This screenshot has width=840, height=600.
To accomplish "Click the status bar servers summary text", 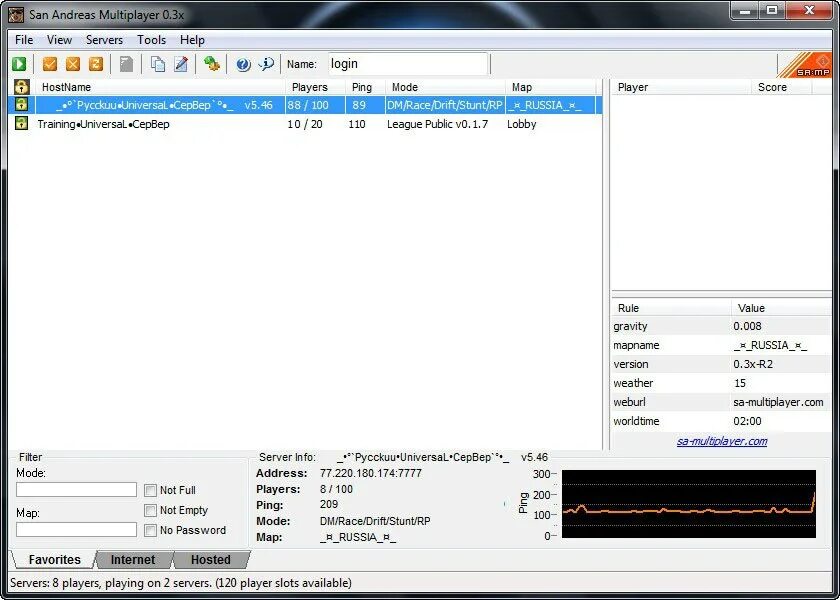I will tap(181, 583).
